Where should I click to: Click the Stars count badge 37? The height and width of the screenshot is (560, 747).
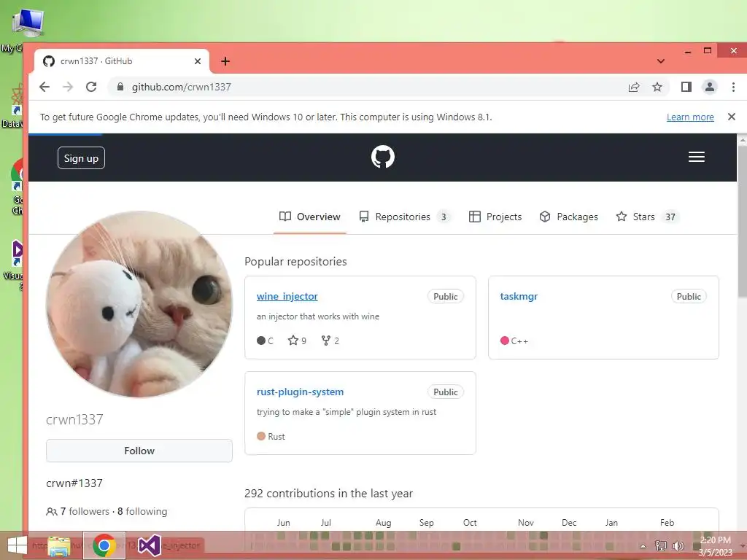670,217
